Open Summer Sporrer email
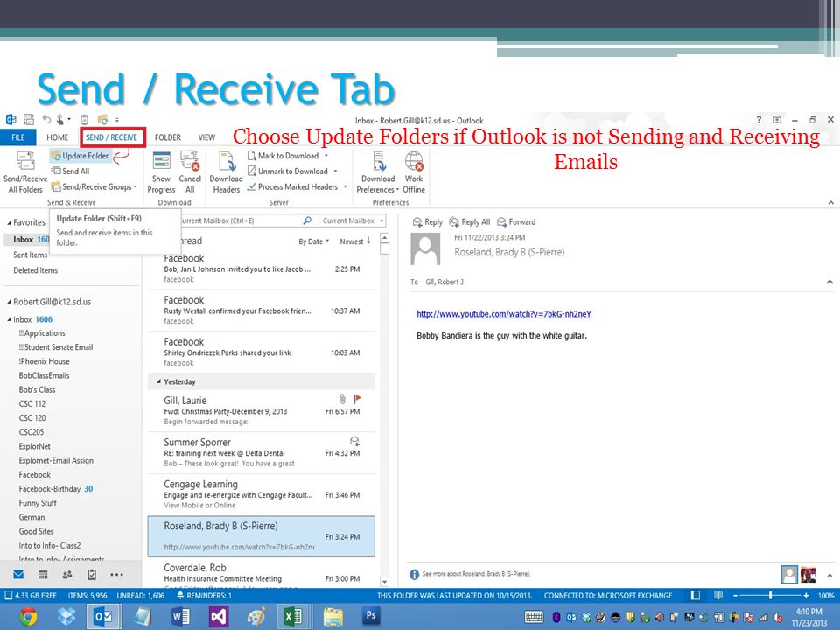 click(x=262, y=452)
